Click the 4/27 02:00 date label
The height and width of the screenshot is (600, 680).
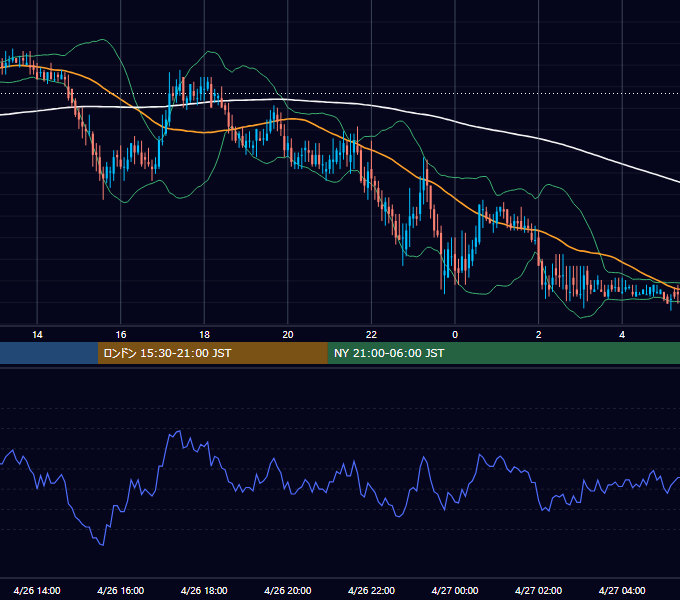(539, 590)
